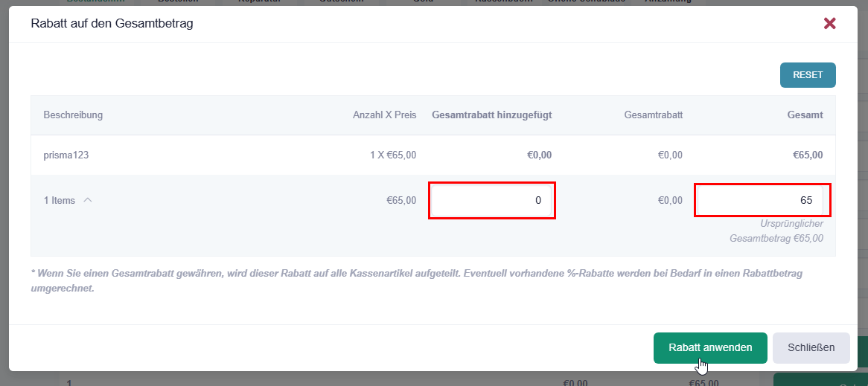Click the summary row subtotal €65,00
This screenshot has height=386, width=868.
401,201
